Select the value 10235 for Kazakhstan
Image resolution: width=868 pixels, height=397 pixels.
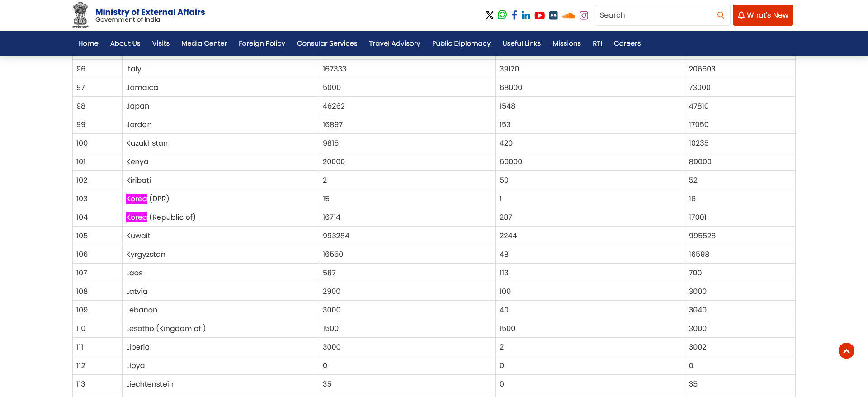click(x=699, y=143)
